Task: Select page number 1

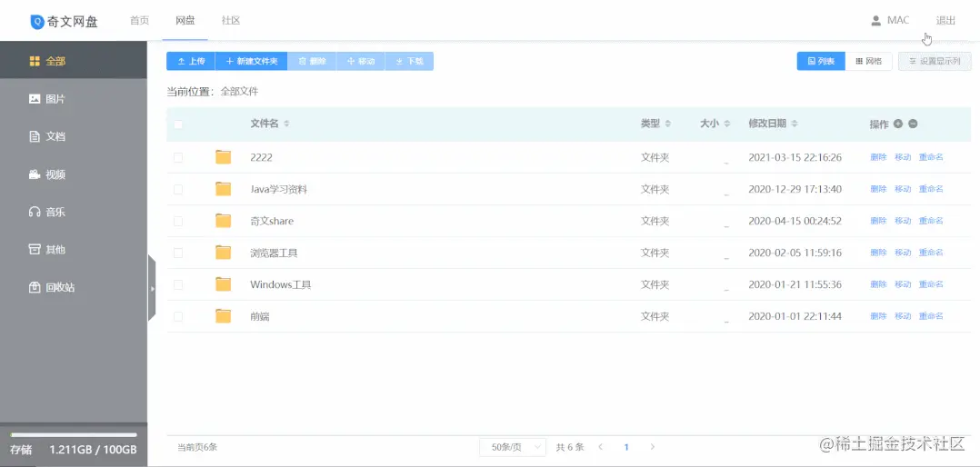Action: 626,447
